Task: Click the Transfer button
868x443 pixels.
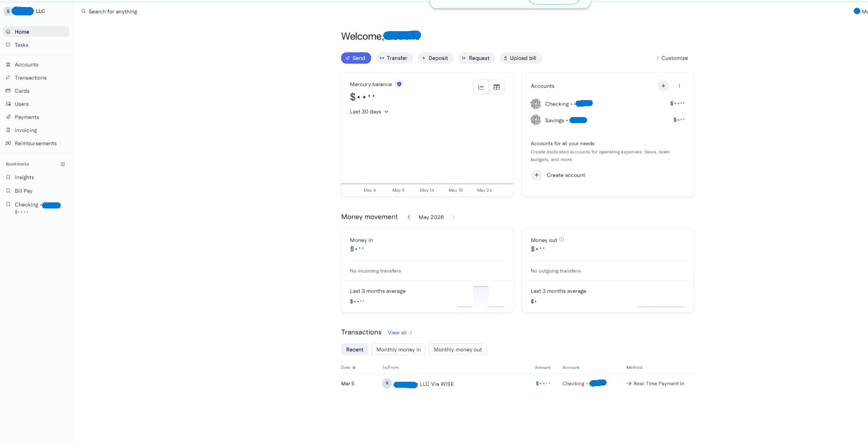Action: 394,58
